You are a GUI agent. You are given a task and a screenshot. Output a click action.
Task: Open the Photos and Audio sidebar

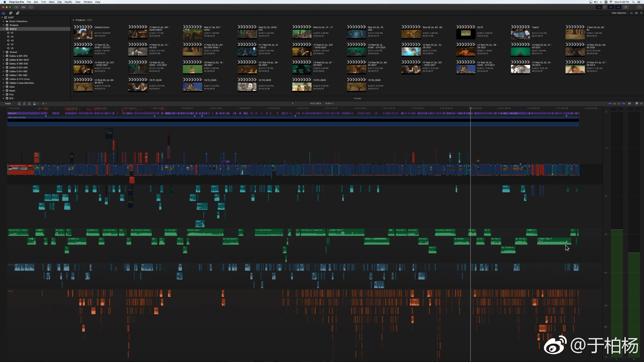coord(10,13)
